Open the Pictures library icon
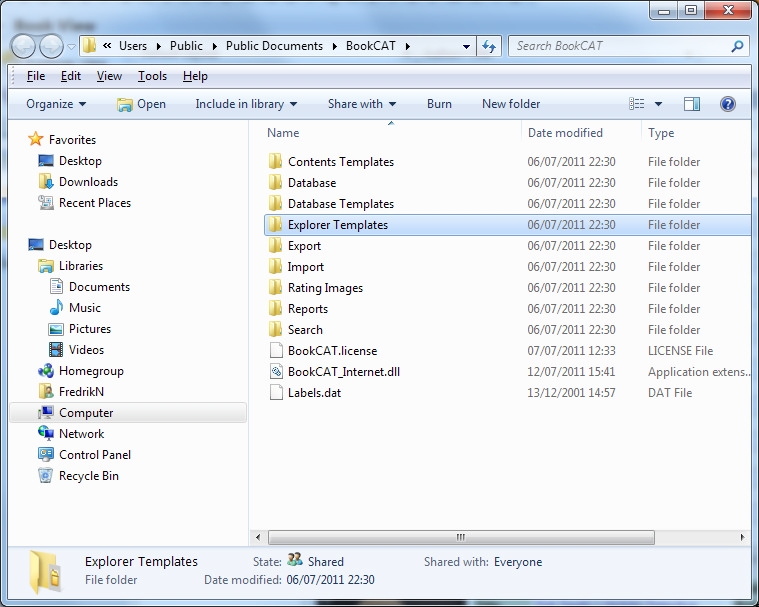Viewport: 759px width, 607px height. (x=56, y=329)
